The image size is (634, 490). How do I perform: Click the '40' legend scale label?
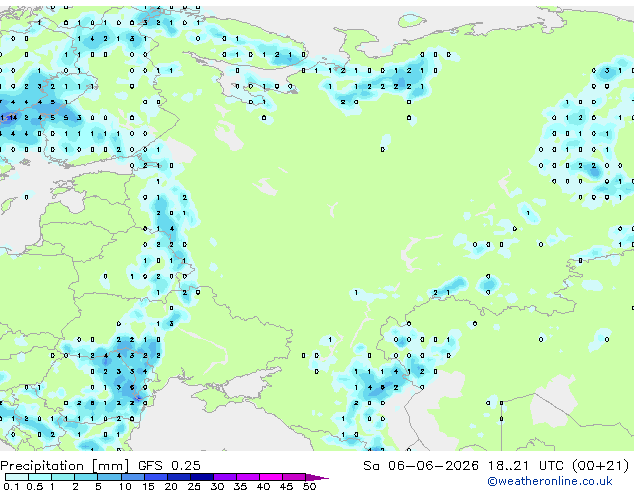pos(263,486)
